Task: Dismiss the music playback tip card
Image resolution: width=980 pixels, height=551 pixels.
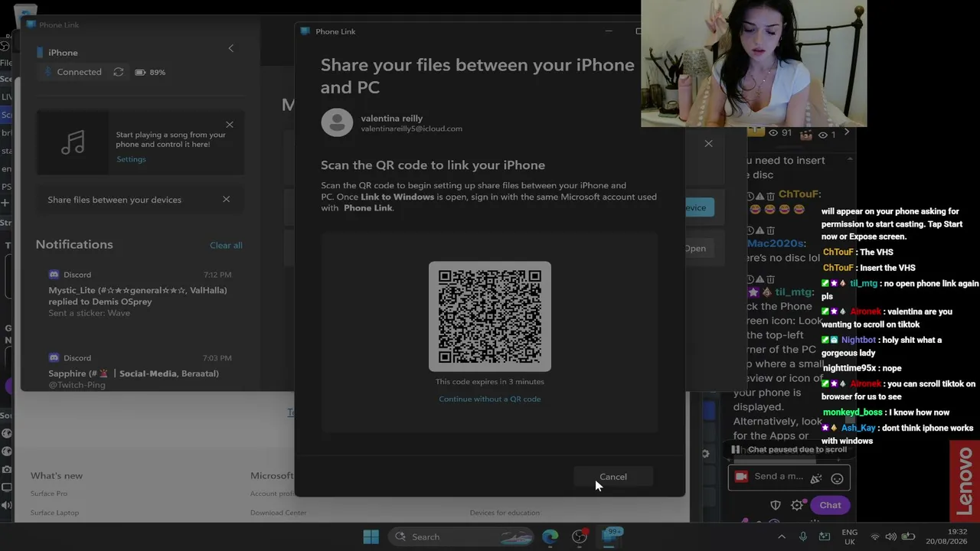Action: [230, 124]
